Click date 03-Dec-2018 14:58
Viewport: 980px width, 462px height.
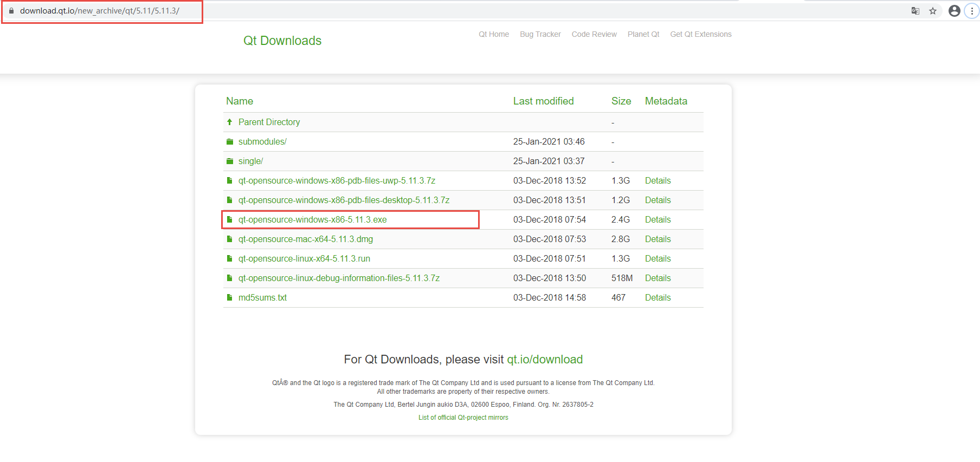coord(550,298)
